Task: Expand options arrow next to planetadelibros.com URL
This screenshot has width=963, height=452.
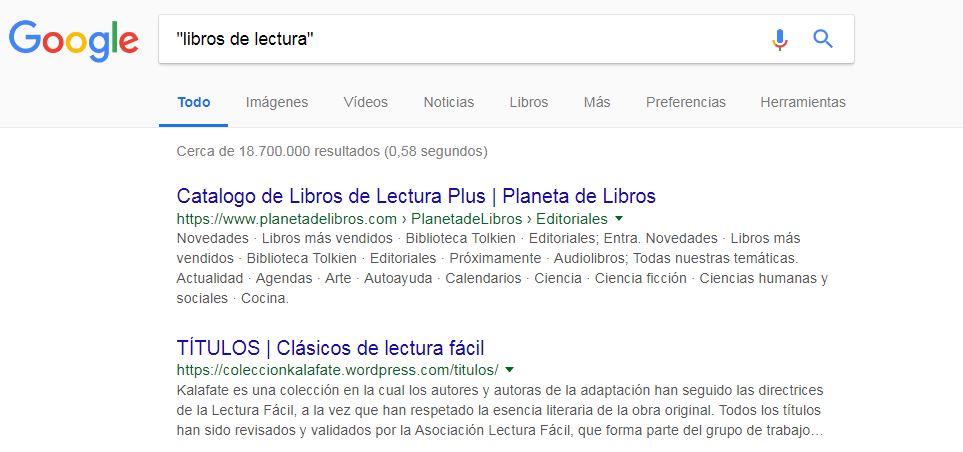Action: coord(619,218)
